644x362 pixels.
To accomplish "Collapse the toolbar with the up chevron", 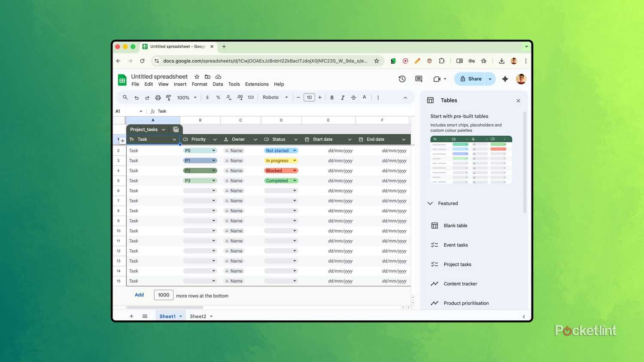I will point(405,98).
